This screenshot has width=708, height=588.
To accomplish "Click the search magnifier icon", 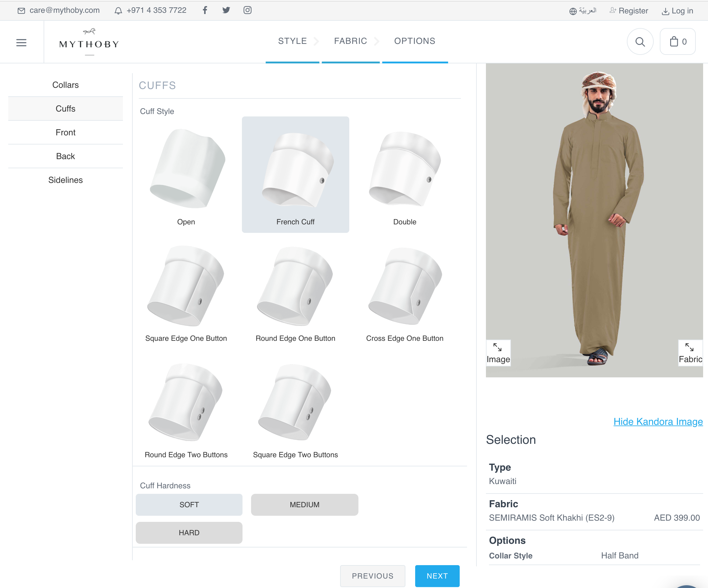I will [x=640, y=42].
